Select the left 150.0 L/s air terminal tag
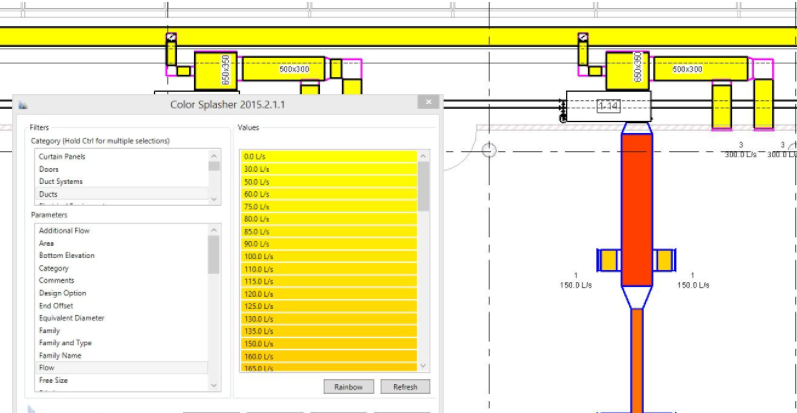This screenshot has width=797, height=413. coord(575,280)
